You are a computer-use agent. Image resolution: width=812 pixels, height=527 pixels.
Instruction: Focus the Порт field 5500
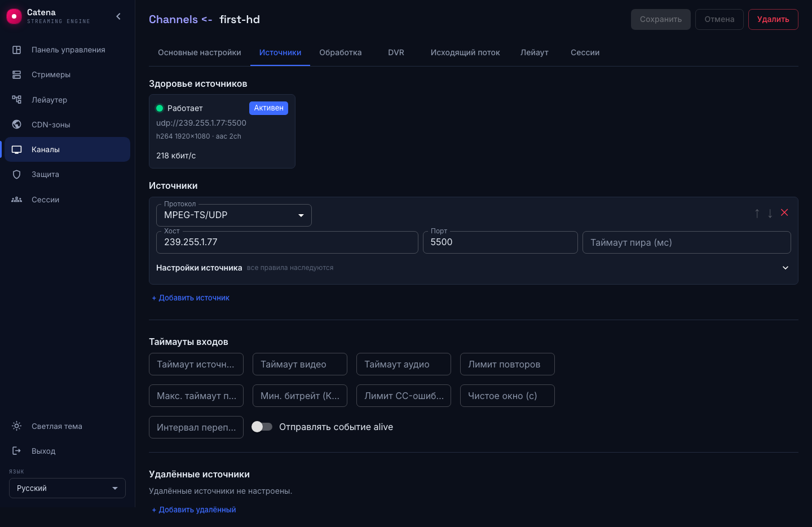click(x=500, y=242)
